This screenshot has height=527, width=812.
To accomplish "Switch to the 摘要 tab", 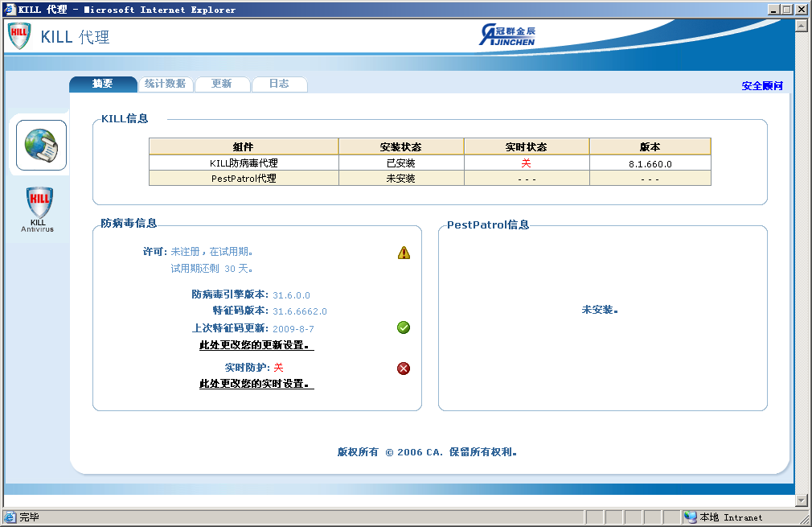I will pyautogui.click(x=103, y=84).
